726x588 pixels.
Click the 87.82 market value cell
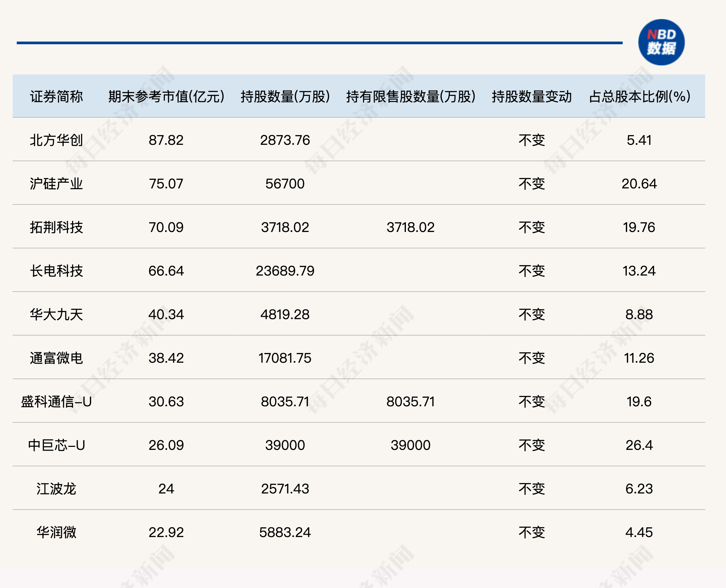pyautogui.click(x=166, y=140)
